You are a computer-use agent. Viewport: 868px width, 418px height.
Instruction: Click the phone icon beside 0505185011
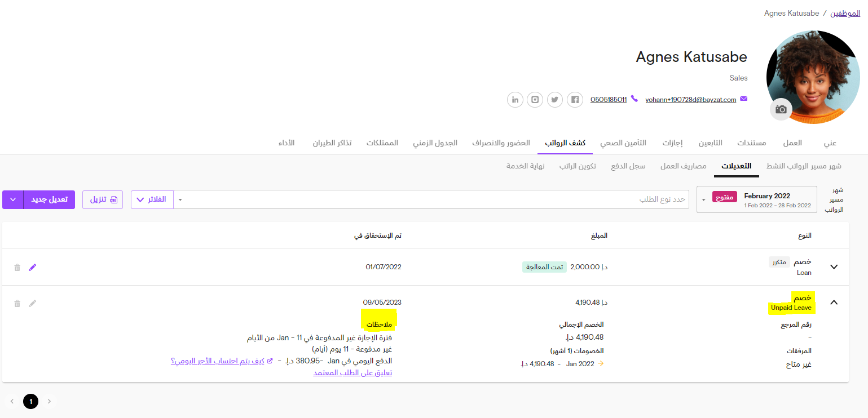point(635,99)
